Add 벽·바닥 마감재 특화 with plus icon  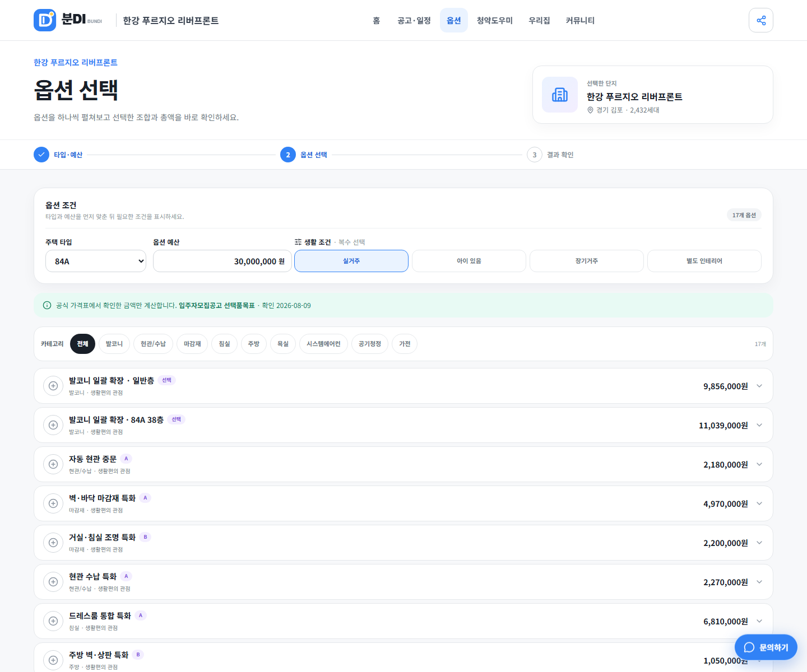(53, 503)
